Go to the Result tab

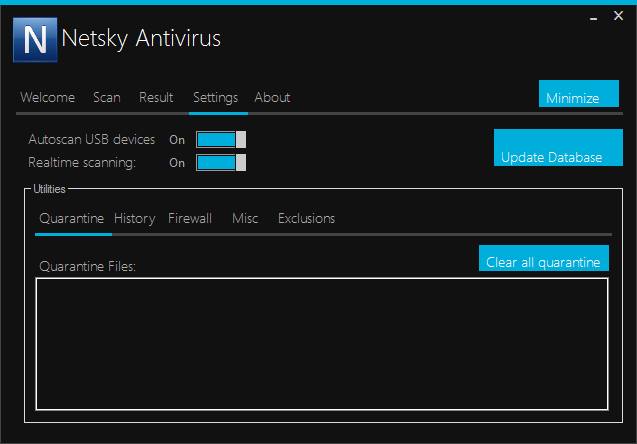click(x=156, y=97)
